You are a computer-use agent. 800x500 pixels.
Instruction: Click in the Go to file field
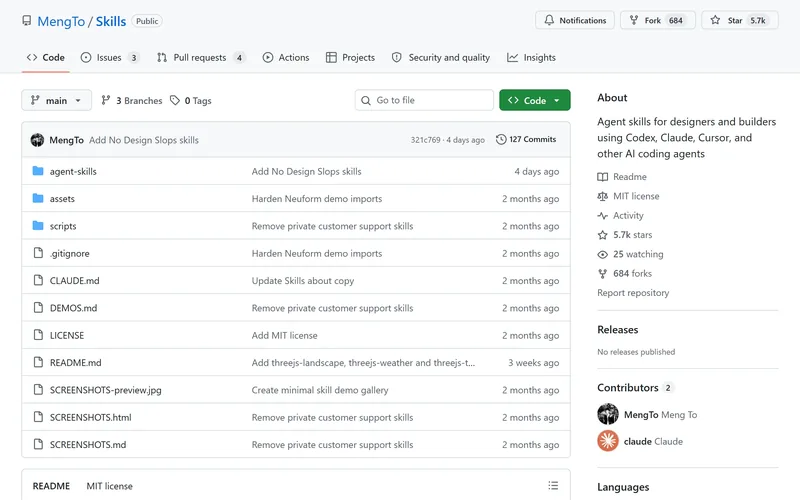tap(424, 100)
